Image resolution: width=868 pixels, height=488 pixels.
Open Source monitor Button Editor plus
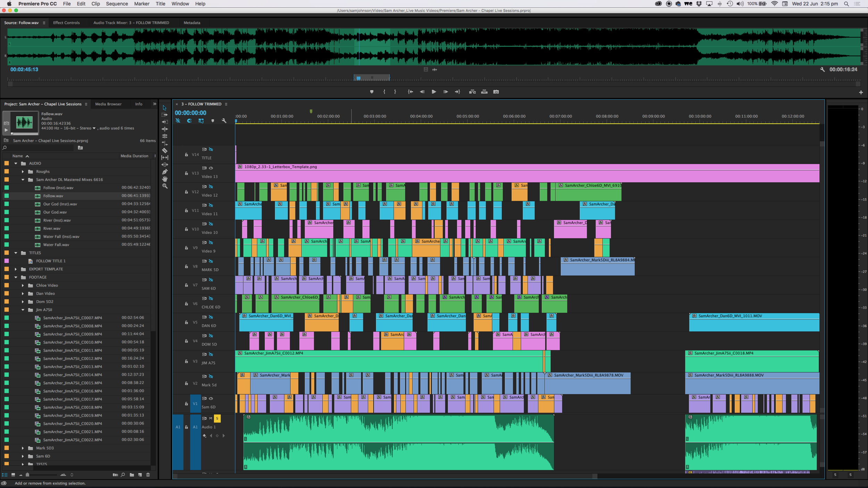861,92
